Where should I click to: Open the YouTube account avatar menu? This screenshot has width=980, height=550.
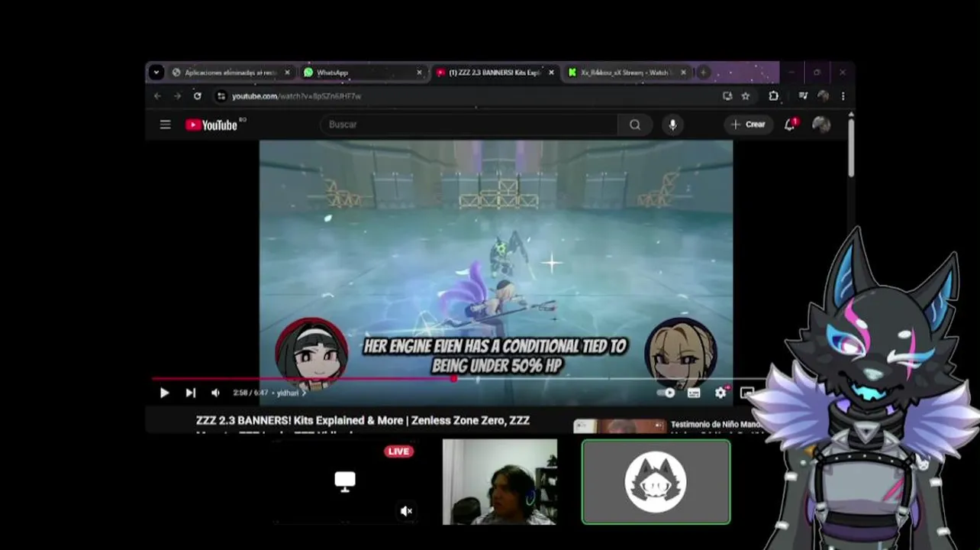(x=821, y=125)
